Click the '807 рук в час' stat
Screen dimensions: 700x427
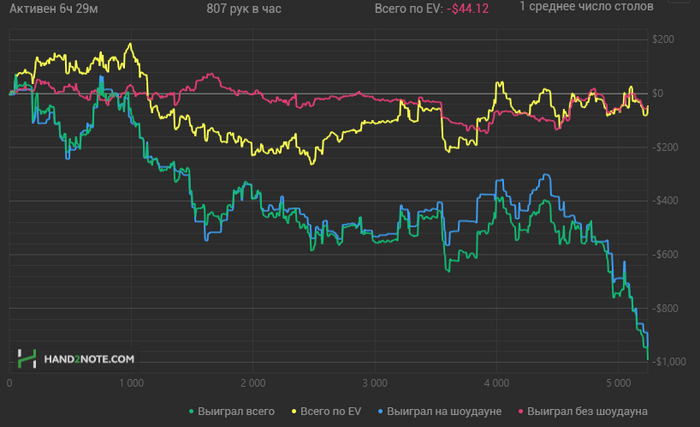pos(244,9)
